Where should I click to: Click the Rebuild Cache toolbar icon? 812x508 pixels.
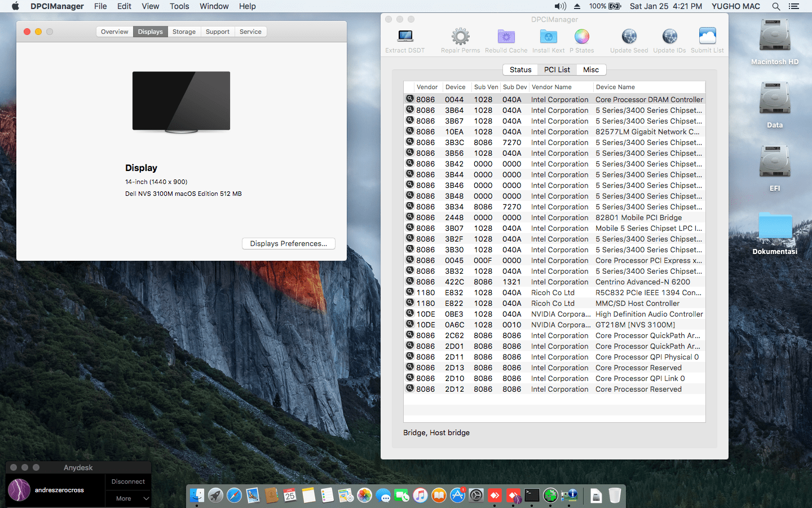506,37
